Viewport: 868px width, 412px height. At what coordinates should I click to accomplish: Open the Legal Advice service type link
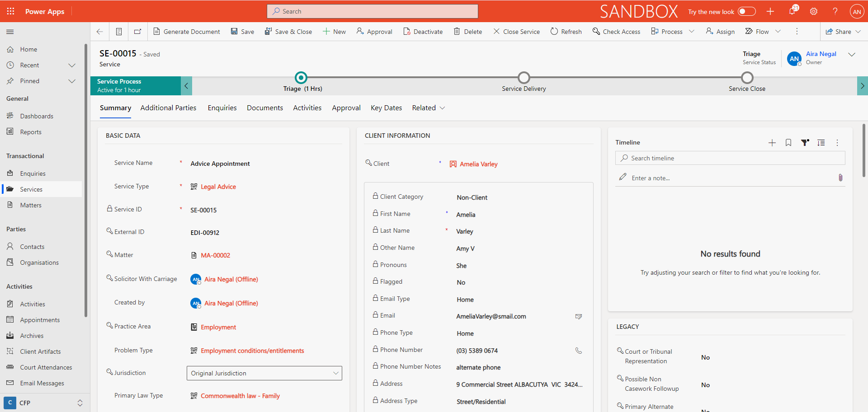tap(218, 187)
